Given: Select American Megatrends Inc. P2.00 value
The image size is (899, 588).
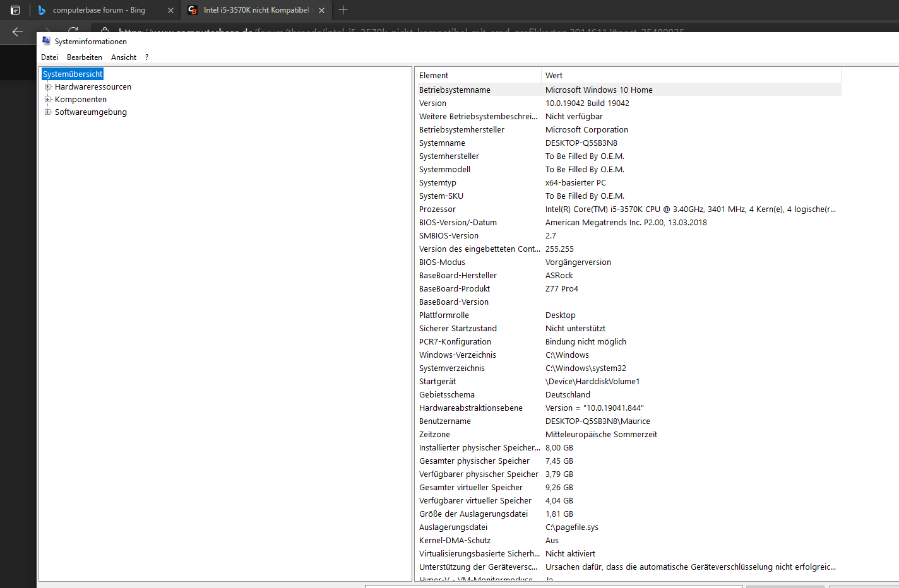Looking at the screenshot, I should (626, 223).
